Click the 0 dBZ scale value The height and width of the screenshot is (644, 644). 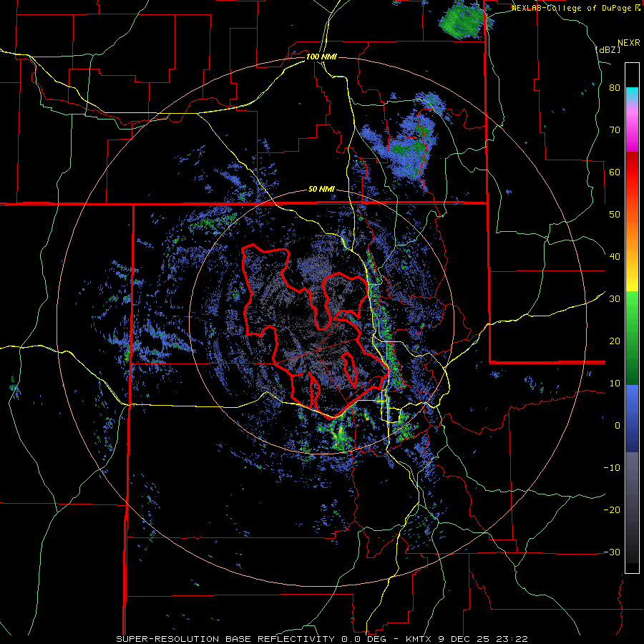617,426
